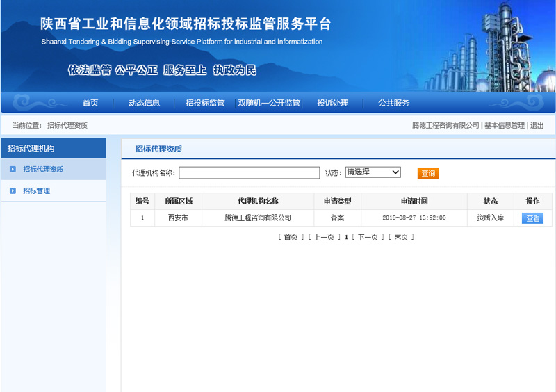The image size is (556, 392).
Task: Click the blue 查看 button
Action: coord(532,218)
